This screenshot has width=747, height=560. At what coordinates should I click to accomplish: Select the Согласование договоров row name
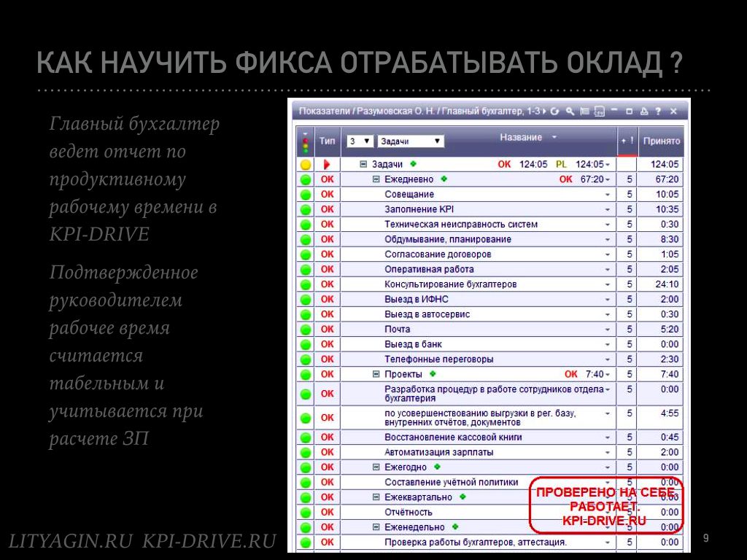click(438, 254)
